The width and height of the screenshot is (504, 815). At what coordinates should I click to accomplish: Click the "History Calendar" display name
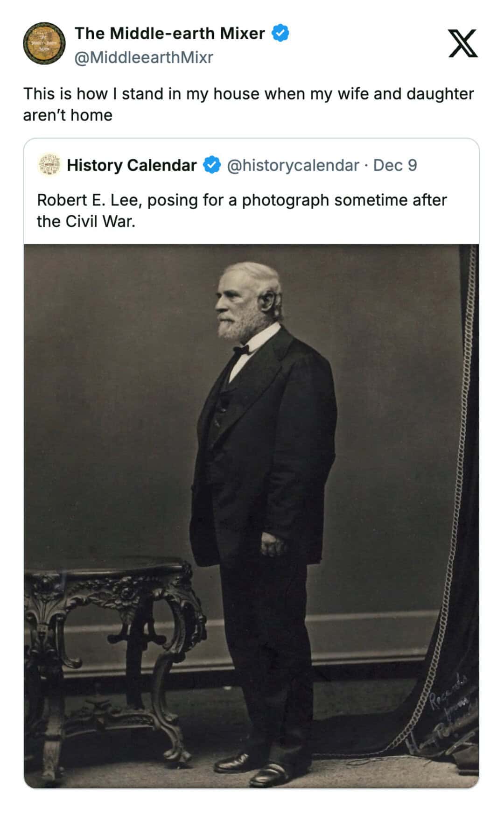132,165
